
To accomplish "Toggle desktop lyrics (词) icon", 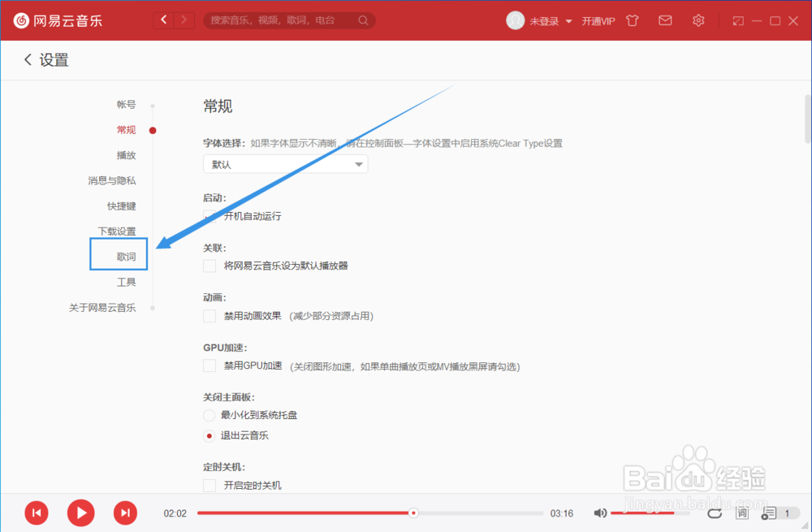I will pyautogui.click(x=741, y=513).
